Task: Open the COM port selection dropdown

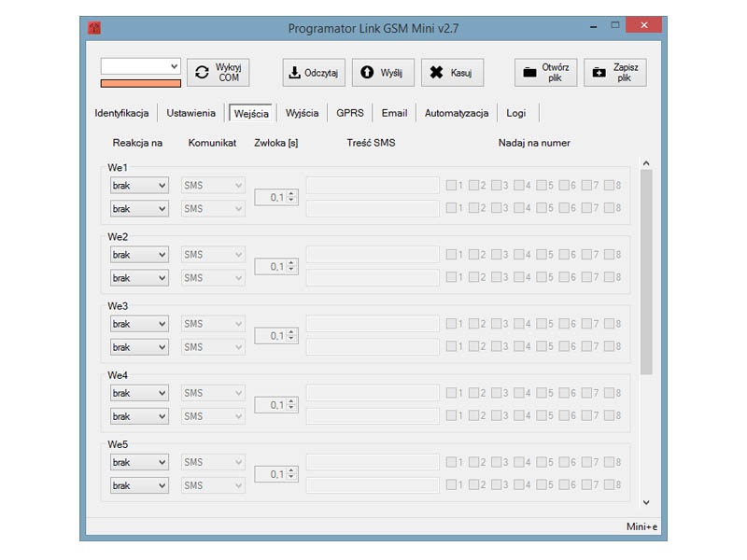Action: coord(141,66)
